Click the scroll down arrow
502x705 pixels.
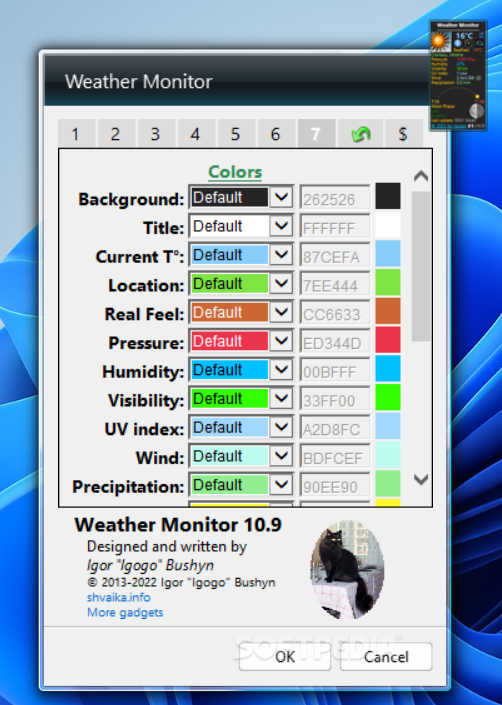pyautogui.click(x=421, y=480)
